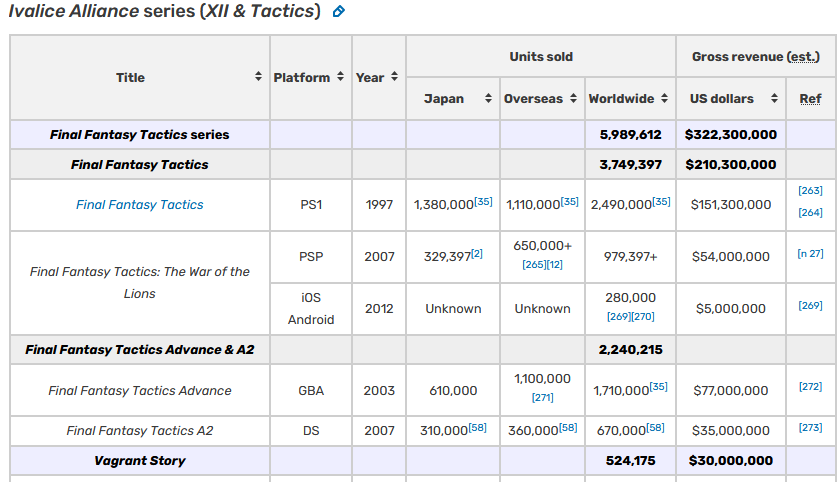The height and width of the screenshot is (482, 838).
Task: Select the 524,175 worldwide cell
Action: pyautogui.click(x=631, y=461)
